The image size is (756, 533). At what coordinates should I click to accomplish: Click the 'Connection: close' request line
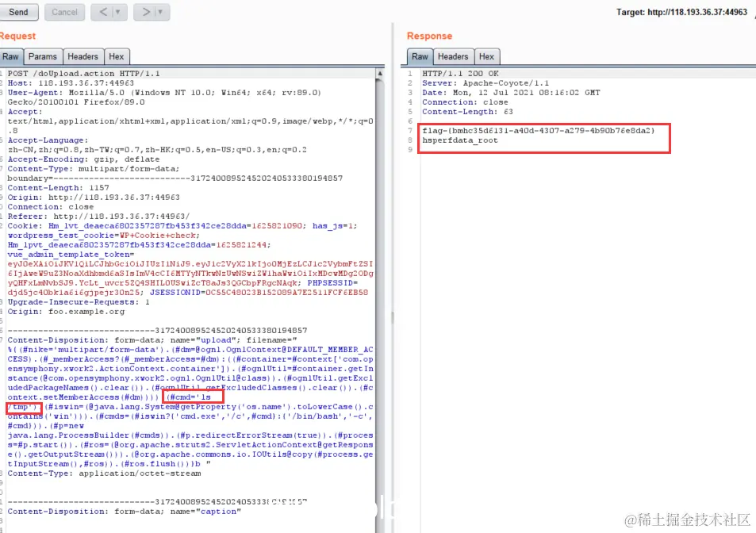point(50,207)
